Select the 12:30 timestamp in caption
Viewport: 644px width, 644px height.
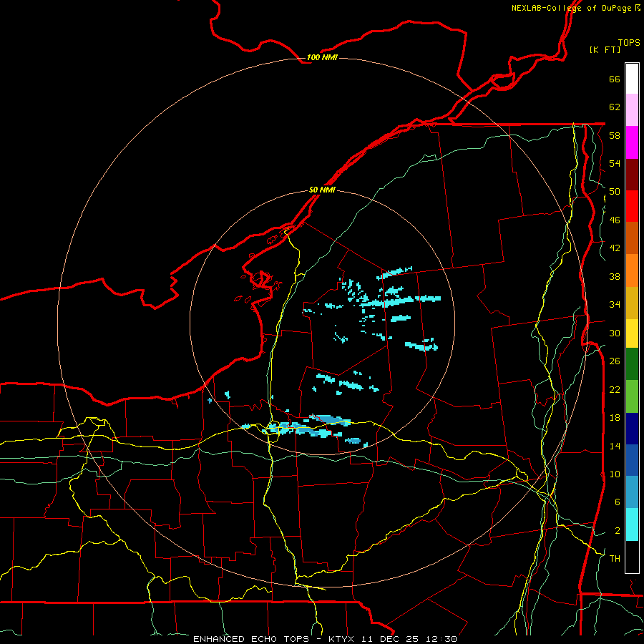point(441,639)
